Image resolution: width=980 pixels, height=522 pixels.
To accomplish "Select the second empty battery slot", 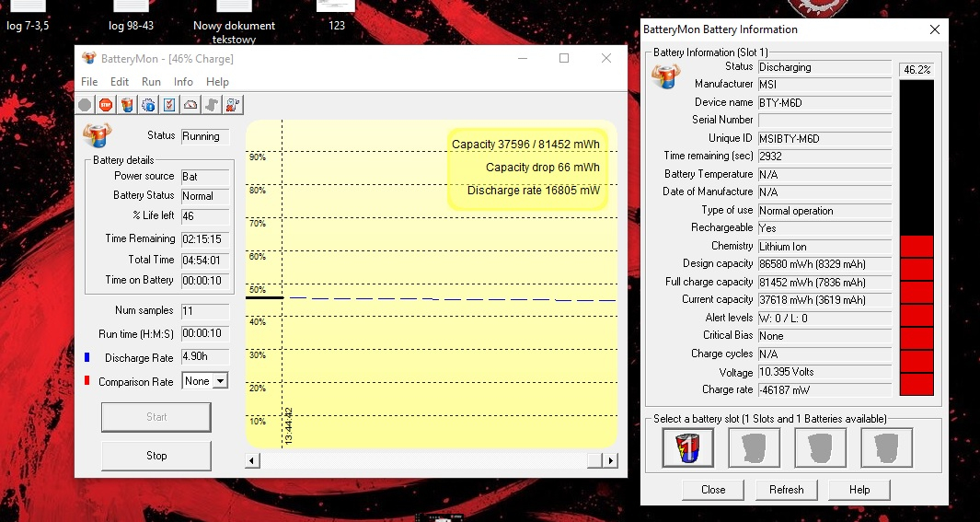I will click(x=755, y=447).
